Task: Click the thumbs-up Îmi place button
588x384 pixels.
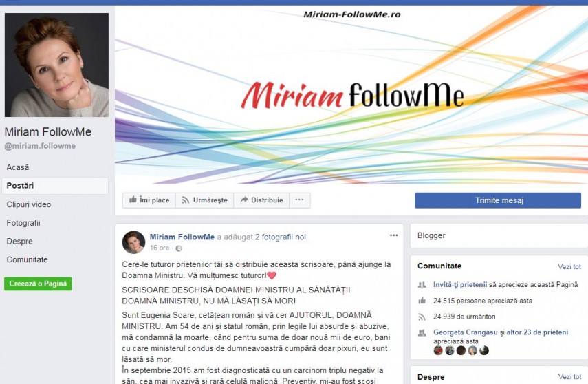Action: [x=149, y=200]
